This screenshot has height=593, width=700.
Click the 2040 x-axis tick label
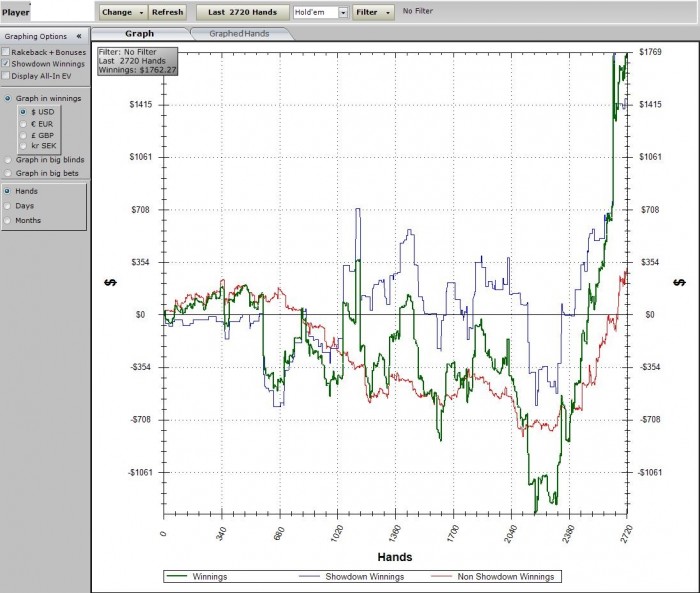(510, 534)
